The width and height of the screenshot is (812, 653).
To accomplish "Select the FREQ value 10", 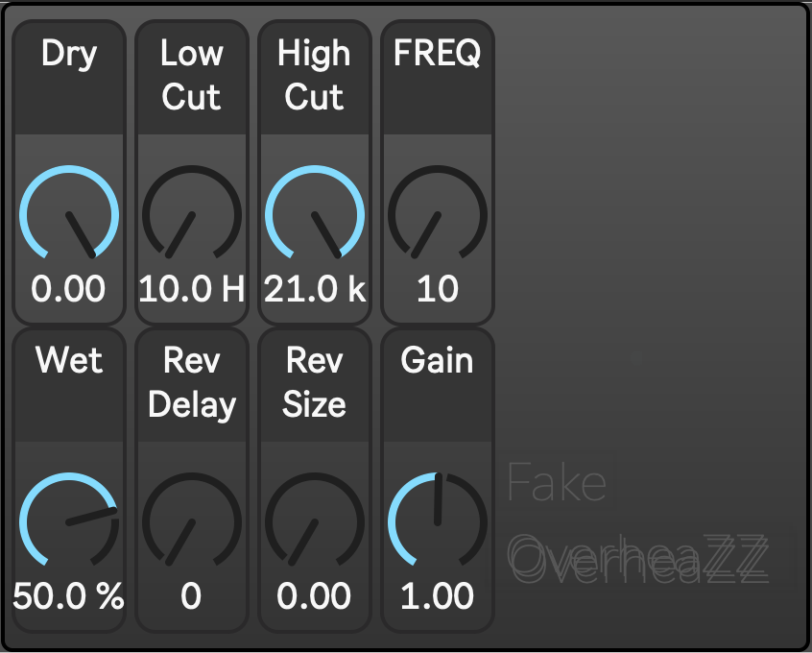I will coord(437,289).
